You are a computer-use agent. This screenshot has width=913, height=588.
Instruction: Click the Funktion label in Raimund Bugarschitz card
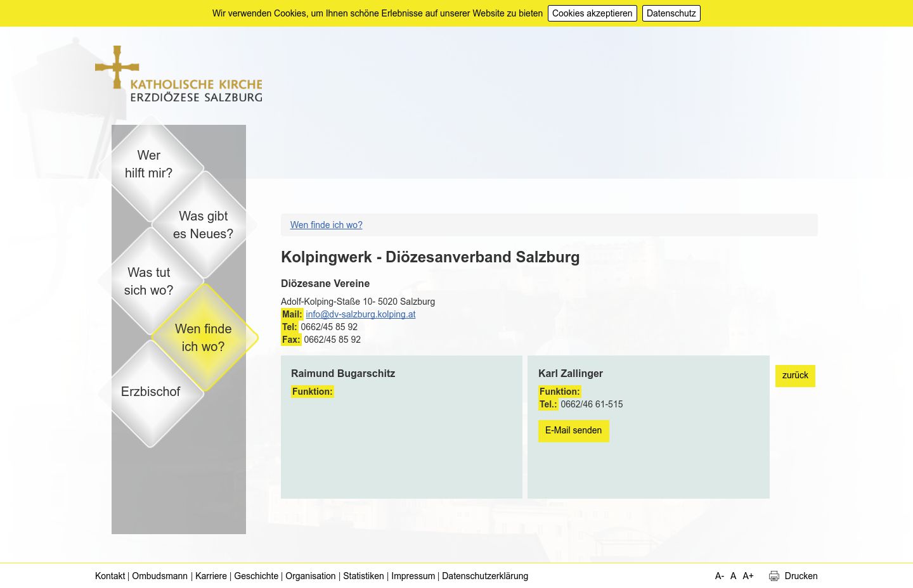(x=313, y=392)
